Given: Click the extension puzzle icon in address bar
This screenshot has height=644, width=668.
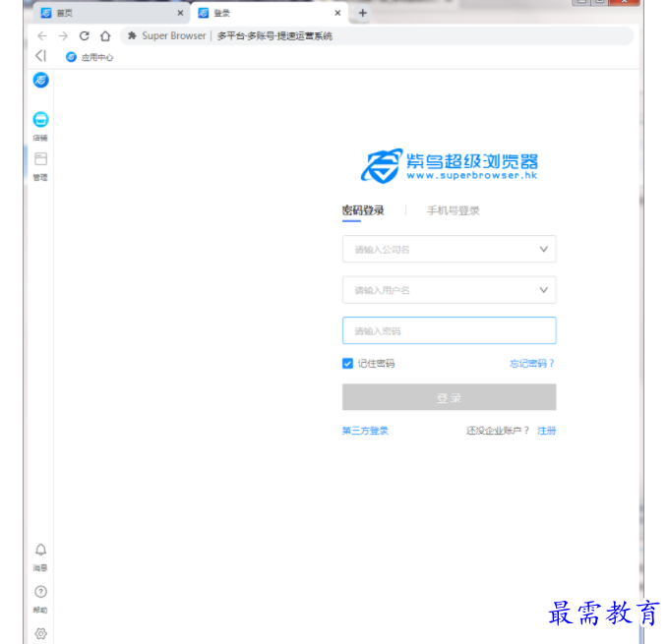Looking at the screenshot, I should (133, 35).
